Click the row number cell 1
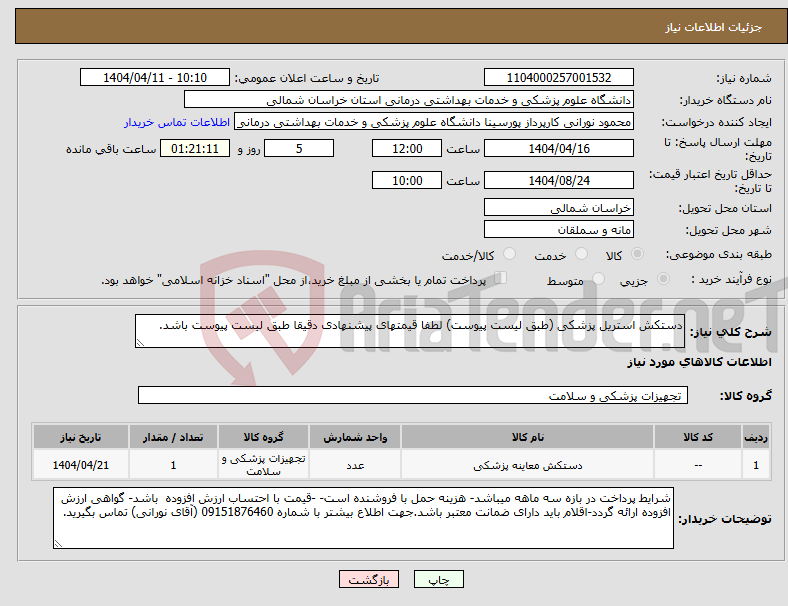Viewport: 788px width, 606px height. [755, 465]
